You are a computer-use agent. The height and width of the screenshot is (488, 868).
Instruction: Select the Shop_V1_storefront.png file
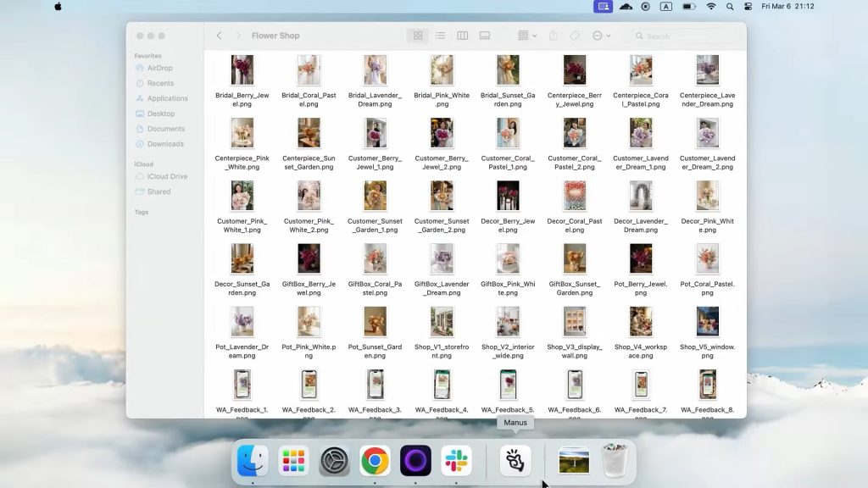pos(442,322)
